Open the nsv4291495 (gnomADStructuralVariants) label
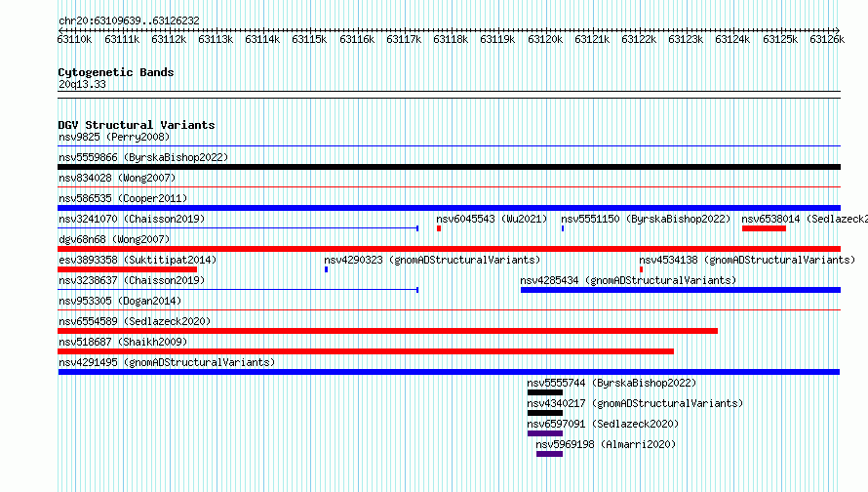This screenshot has width=868, height=492. click(x=167, y=362)
